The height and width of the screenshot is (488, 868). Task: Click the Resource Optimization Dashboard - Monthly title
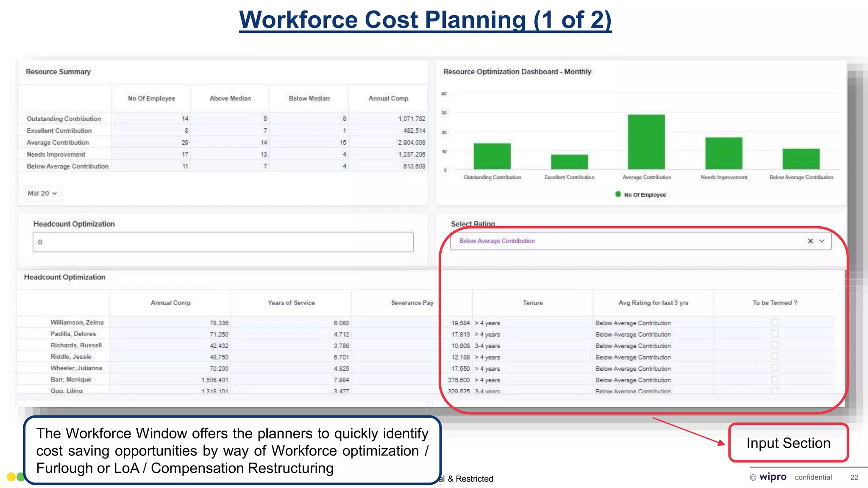tap(517, 72)
